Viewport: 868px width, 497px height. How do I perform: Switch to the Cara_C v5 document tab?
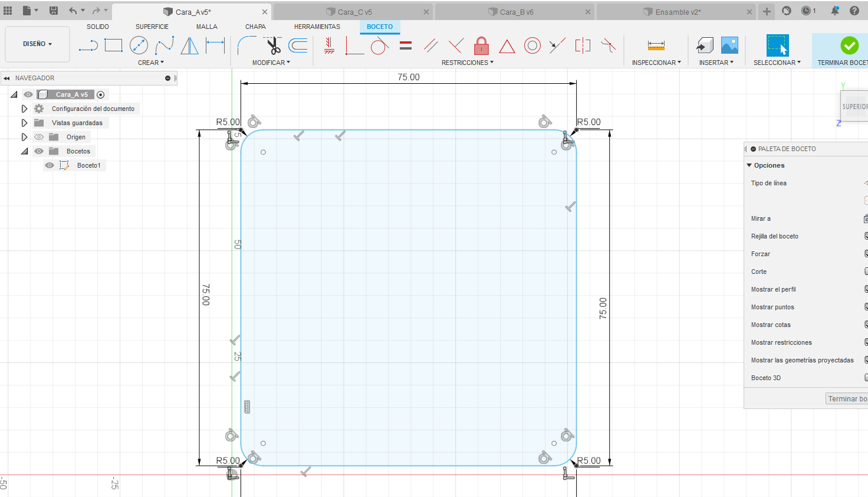tap(353, 12)
